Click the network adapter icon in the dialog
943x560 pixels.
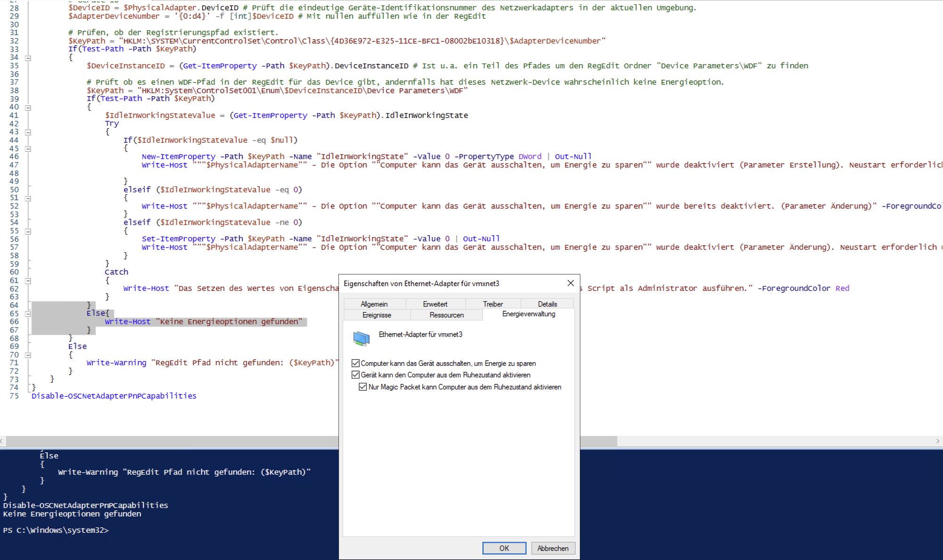[x=362, y=338]
